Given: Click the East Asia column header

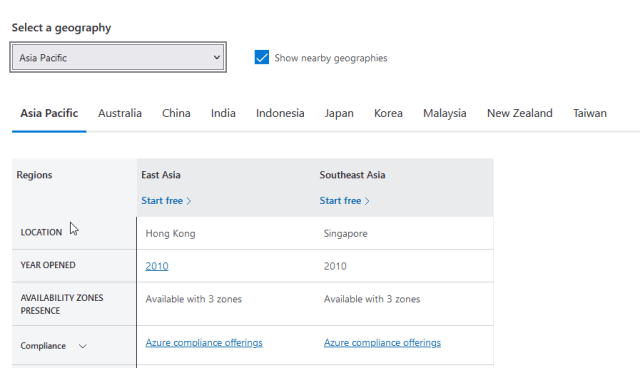Looking at the screenshot, I should (x=161, y=175).
